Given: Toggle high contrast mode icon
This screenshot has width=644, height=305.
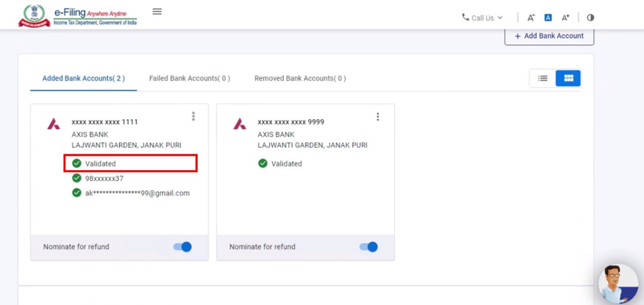Looking at the screenshot, I should [590, 18].
